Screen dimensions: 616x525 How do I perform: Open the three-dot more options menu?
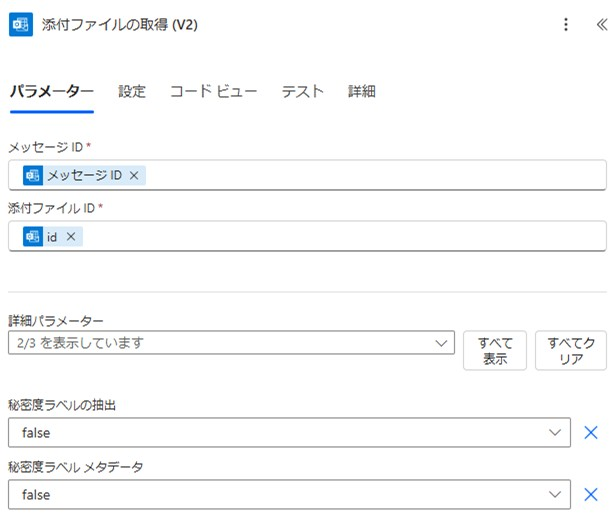click(566, 24)
